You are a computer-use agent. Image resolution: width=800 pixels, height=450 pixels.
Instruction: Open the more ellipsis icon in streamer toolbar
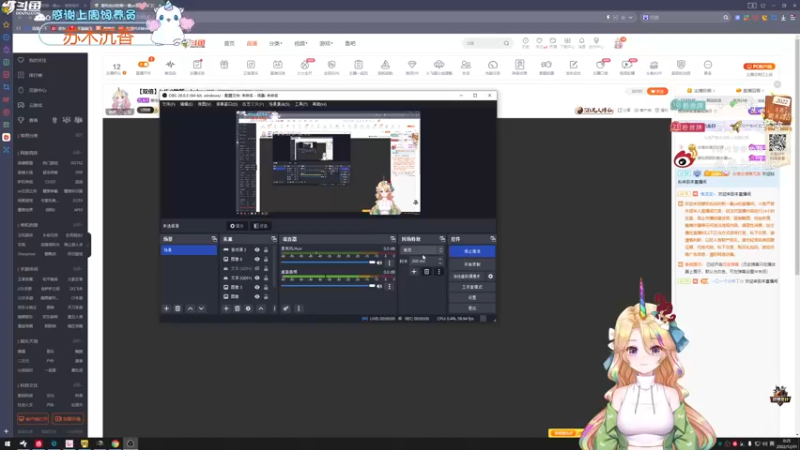coord(708,65)
